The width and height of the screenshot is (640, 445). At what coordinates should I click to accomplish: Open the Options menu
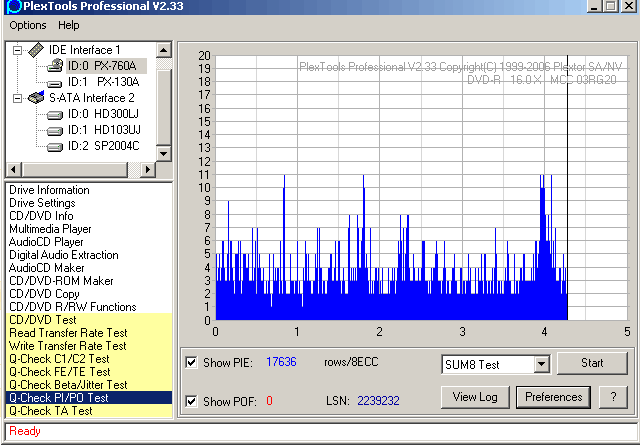tap(28, 25)
